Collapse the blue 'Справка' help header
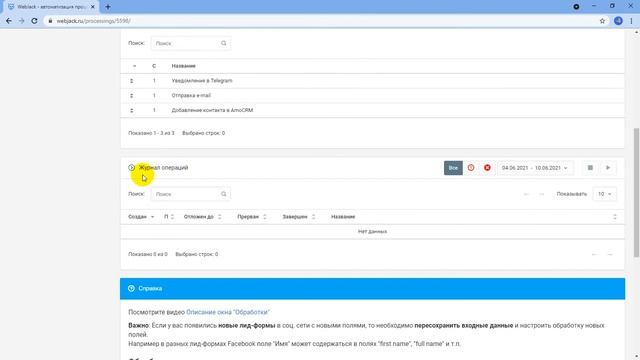This screenshot has height=360, width=640. tap(372, 289)
